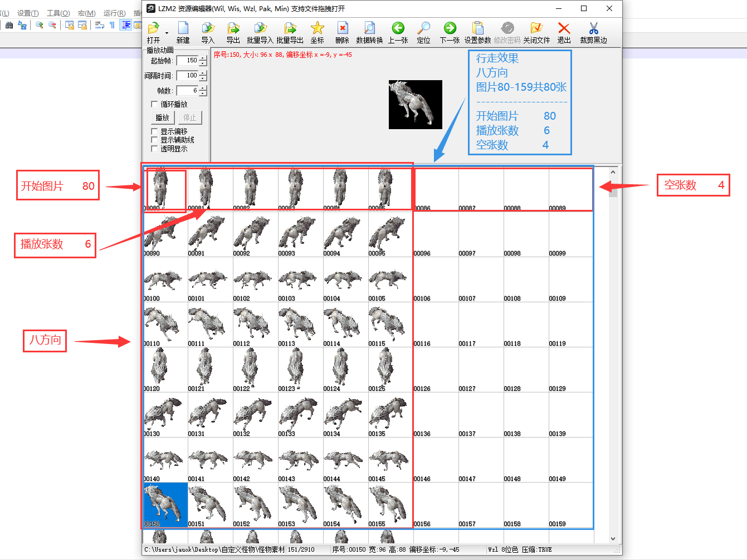Enable the 循环播放 checkbox
747x560 pixels.
click(155, 104)
